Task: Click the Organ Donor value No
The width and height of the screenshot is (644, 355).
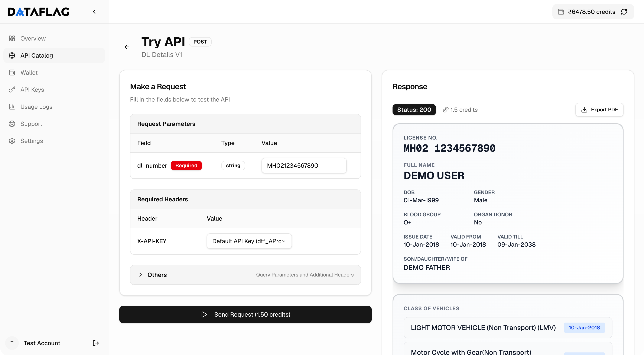Action: [x=478, y=222]
